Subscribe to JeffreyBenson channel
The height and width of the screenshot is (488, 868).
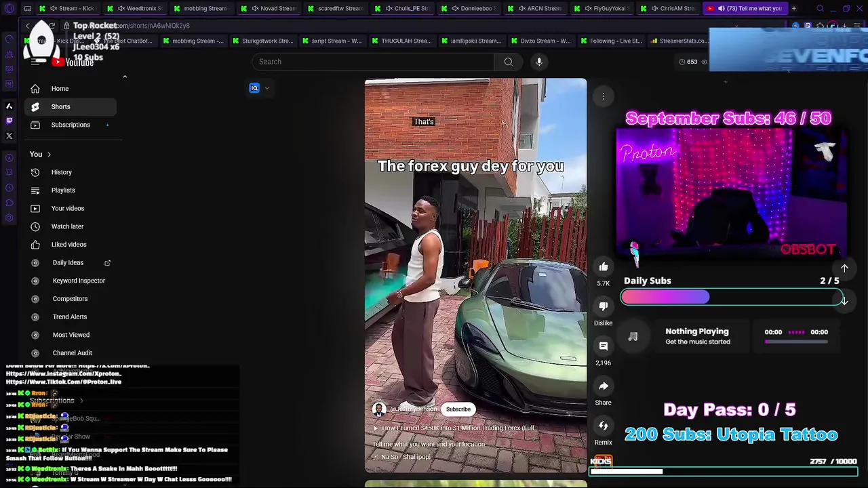(458, 409)
